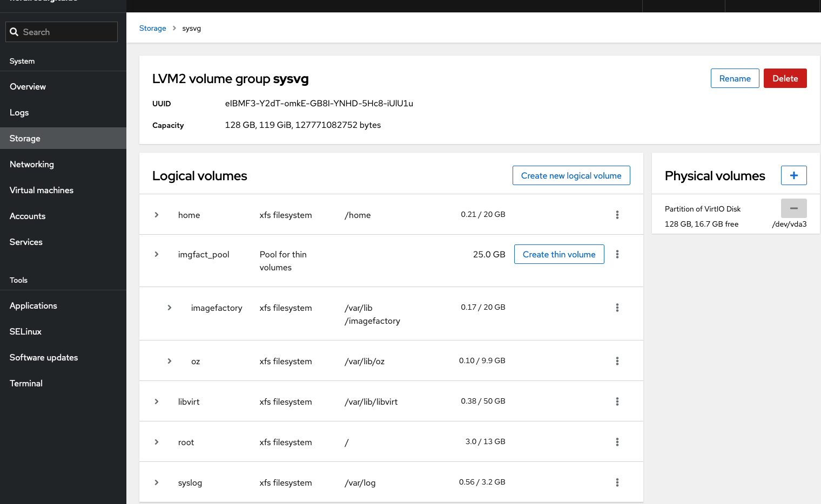Open kebab menu for home volume

[x=617, y=215]
